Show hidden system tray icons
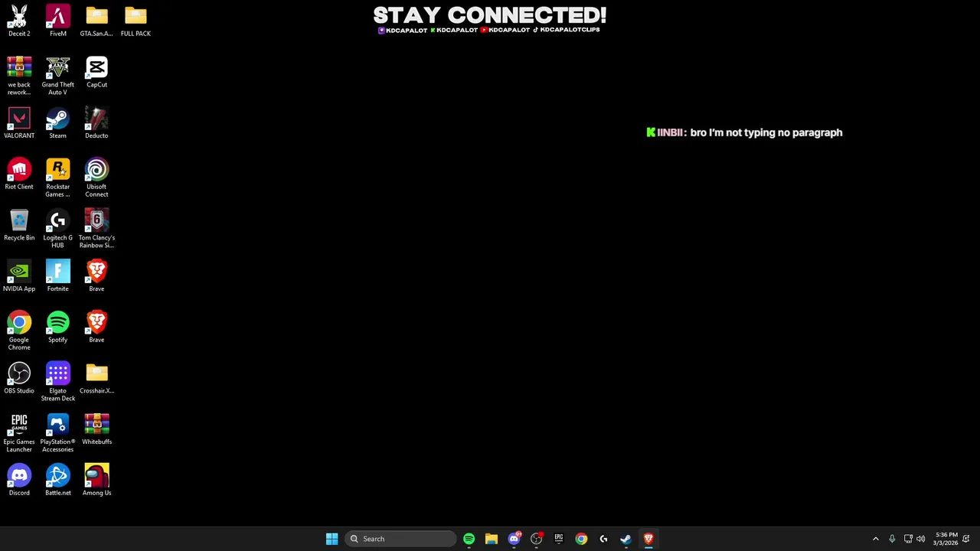Image resolution: width=980 pixels, height=551 pixels. 876,539
